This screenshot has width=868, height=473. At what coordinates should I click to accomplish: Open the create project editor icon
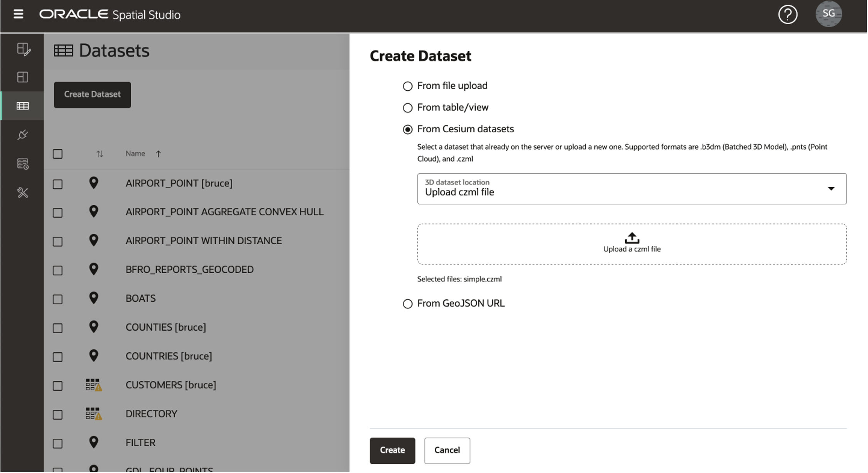pyautogui.click(x=22, y=49)
